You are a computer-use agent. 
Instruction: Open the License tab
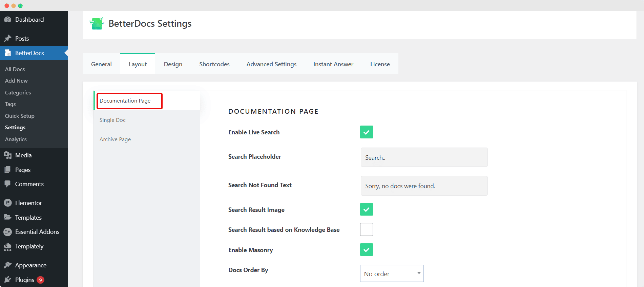(380, 64)
